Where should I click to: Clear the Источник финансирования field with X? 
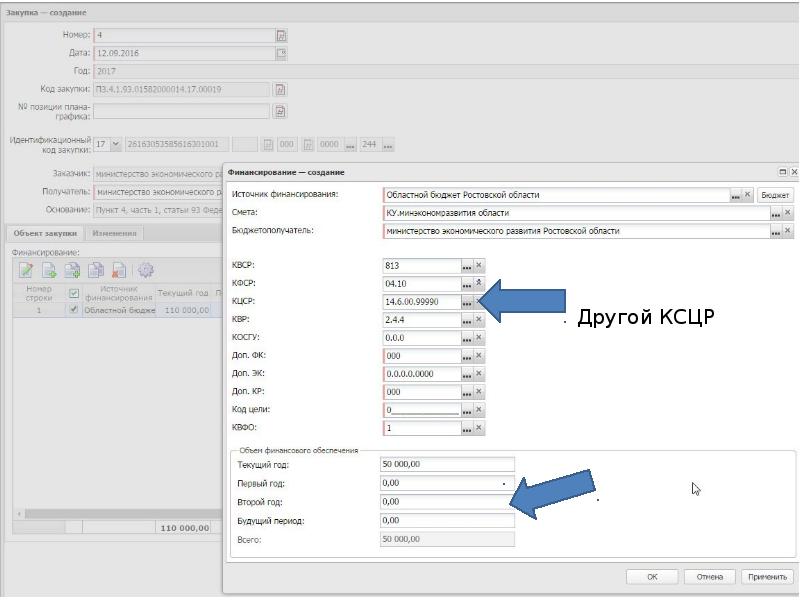747,194
